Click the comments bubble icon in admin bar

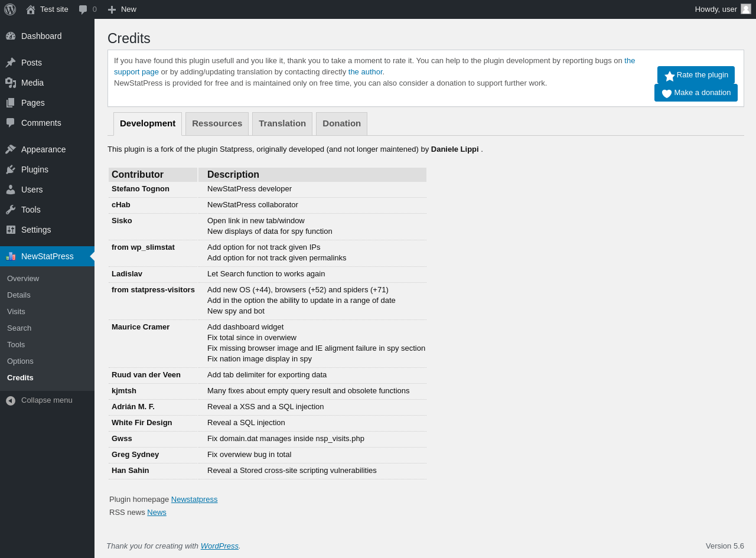(x=83, y=9)
